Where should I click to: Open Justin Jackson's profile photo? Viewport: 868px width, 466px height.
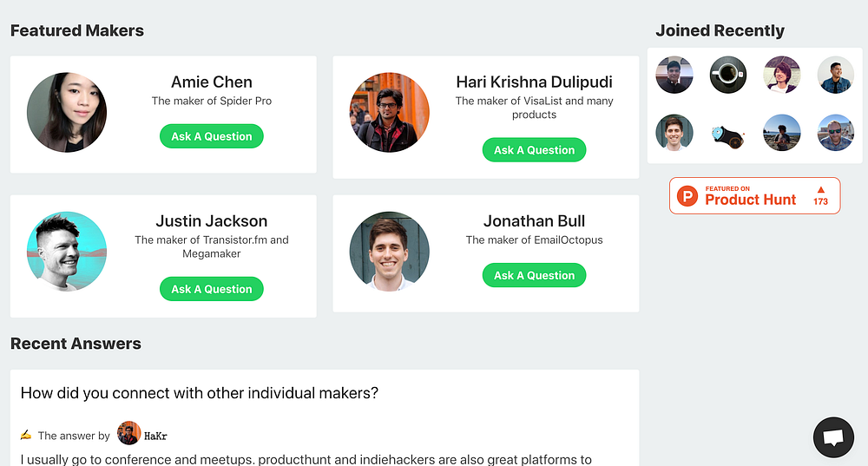click(x=67, y=252)
